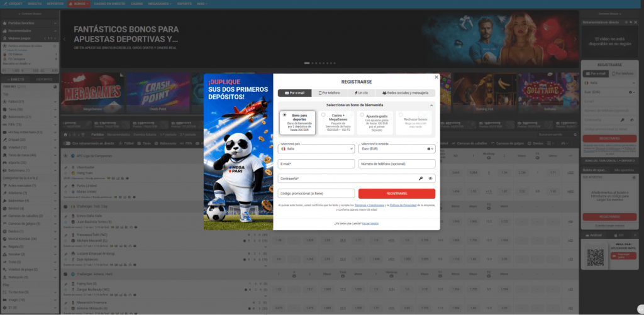644x315 pixels.
Task: Select Bono para deportes radio option
Action: (284, 115)
